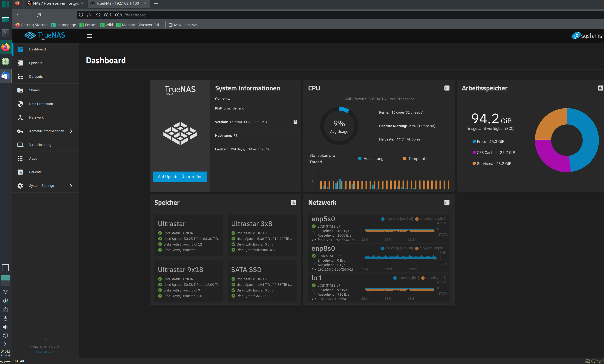Toggle Temperatur legend in CPU chart
604x364 pixels.
click(416, 158)
